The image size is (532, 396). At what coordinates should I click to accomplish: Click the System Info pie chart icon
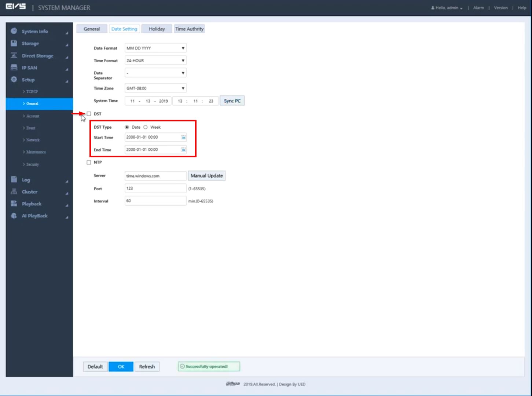coord(14,31)
